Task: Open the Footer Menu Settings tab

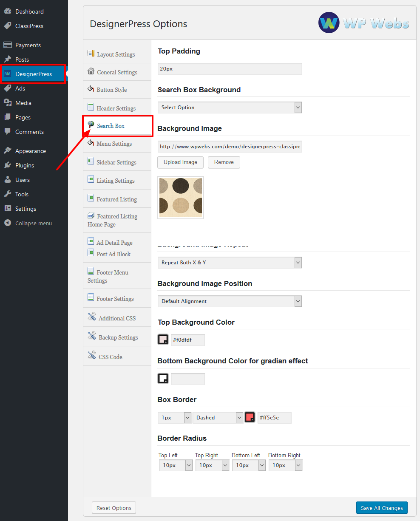Action: [117, 276]
